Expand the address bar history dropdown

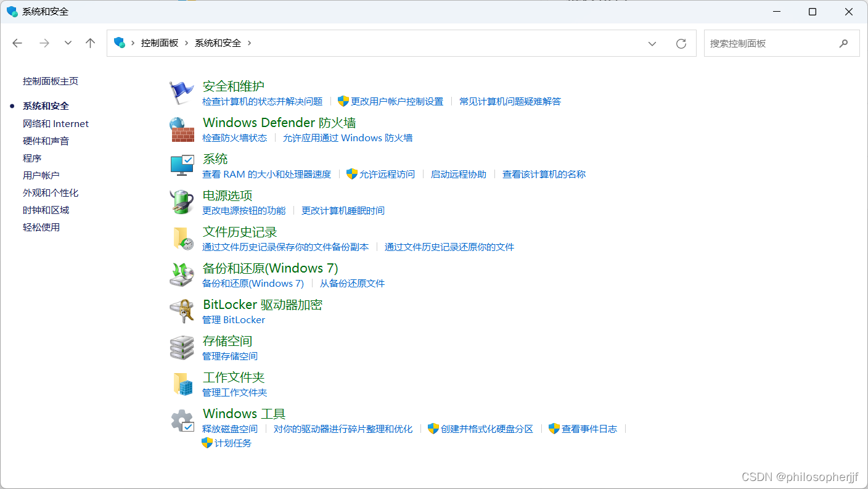[652, 43]
